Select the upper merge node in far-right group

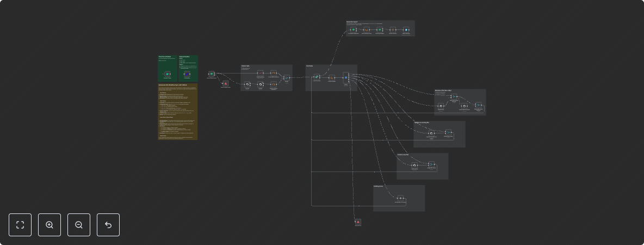pos(454,96)
